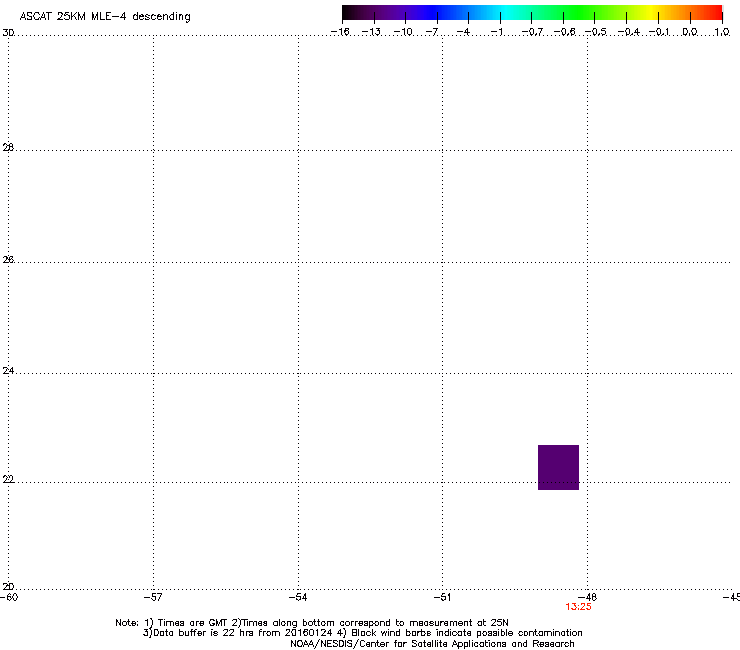740x650 pixels.
Task: Click the longitude label '-51'
Action: pos(442,597)
